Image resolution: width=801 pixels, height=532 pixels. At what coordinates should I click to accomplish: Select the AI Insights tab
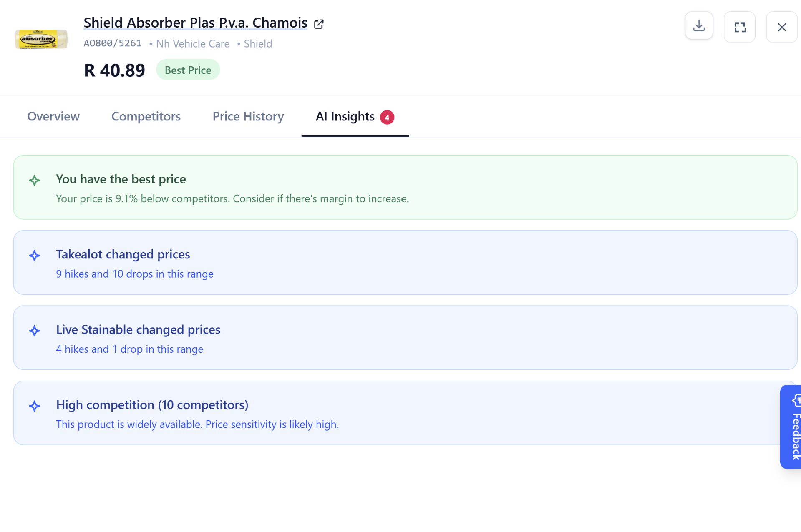[x=355, y=117]
